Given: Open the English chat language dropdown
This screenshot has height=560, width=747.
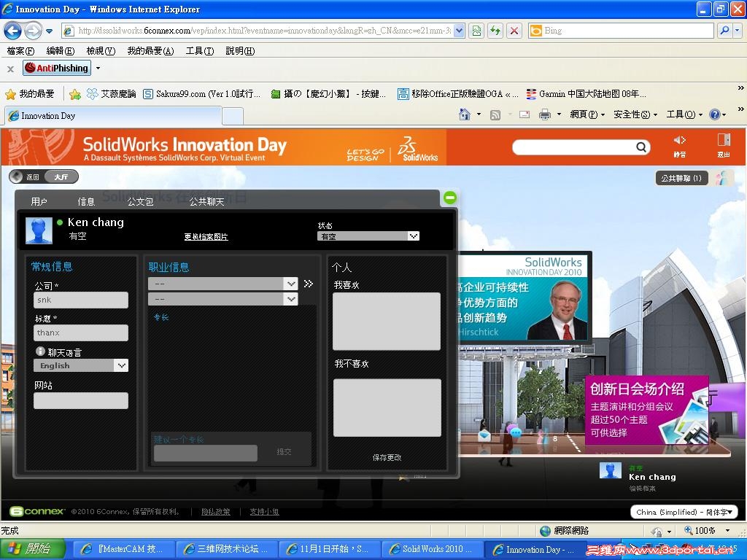Looking at the screenshot, I should coord(81,366).
